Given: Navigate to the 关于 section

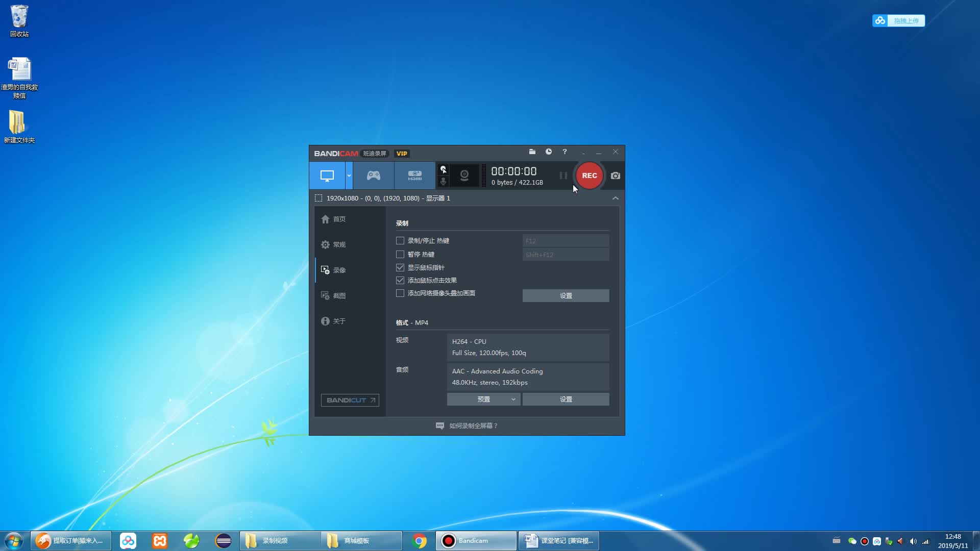Looking at the screenshot, I should [x=339, y=321].
